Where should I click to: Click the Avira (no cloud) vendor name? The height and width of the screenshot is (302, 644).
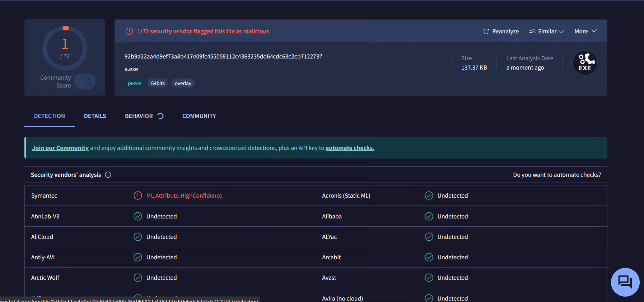tap(342, 298)
